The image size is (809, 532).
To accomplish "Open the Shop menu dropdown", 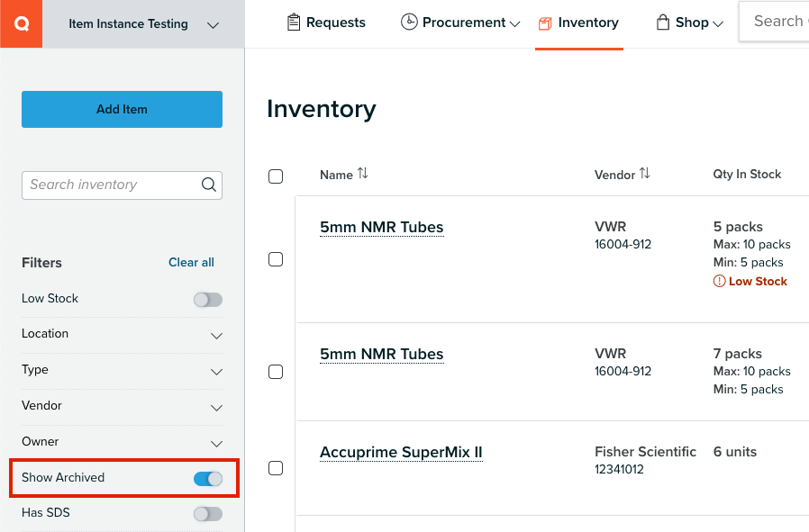I will point(689,23).
